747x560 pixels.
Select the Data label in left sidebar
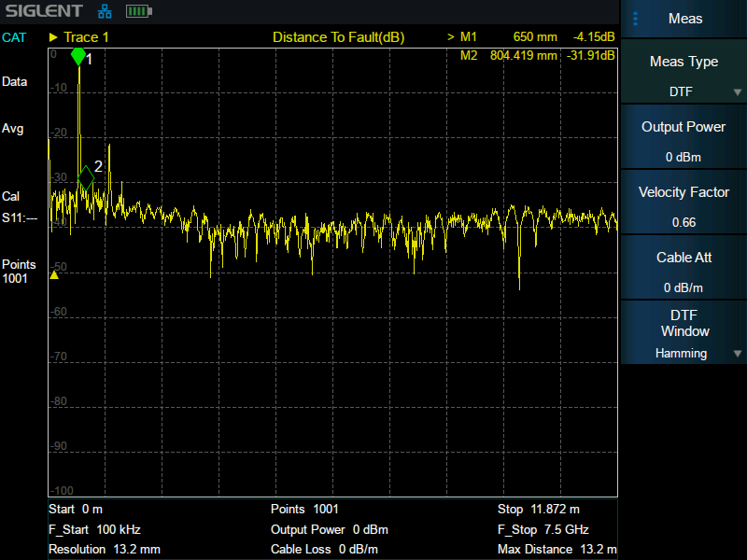click(15, 81)
